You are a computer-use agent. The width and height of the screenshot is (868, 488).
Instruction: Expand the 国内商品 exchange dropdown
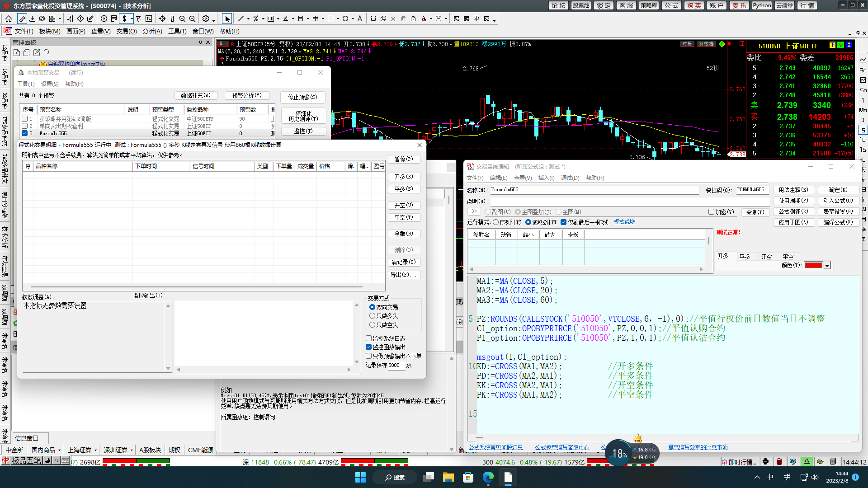click(59, 450)
